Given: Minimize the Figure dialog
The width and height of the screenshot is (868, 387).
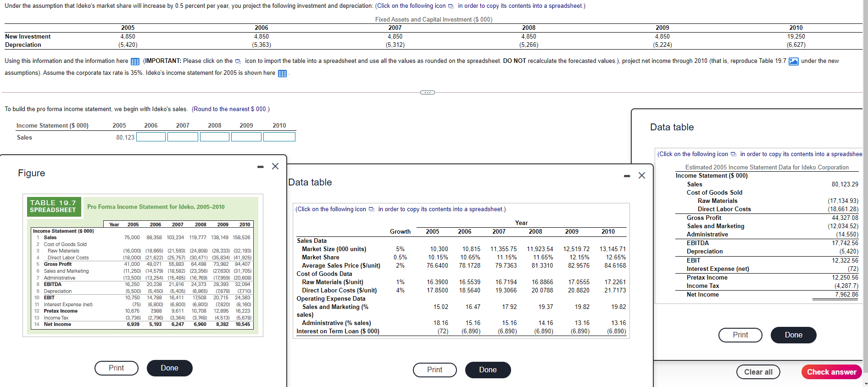Looking at the screenshot, I should click(x=260, y=167).
